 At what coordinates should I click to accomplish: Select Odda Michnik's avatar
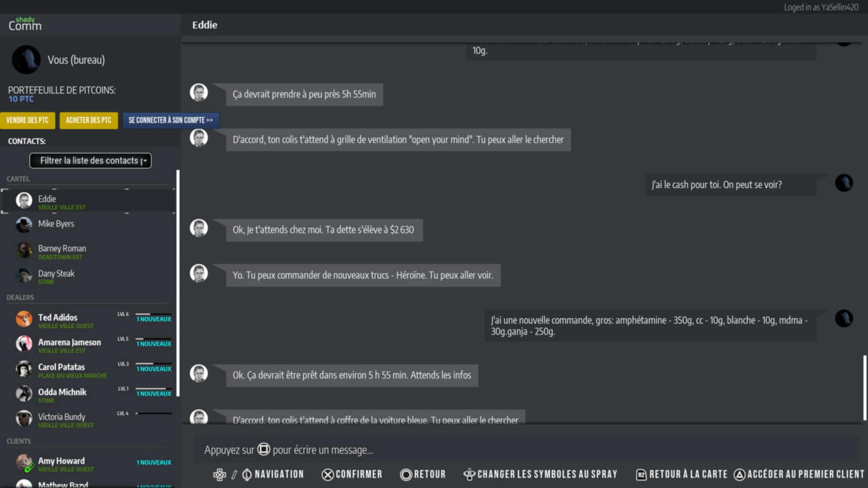click(24, 394)
